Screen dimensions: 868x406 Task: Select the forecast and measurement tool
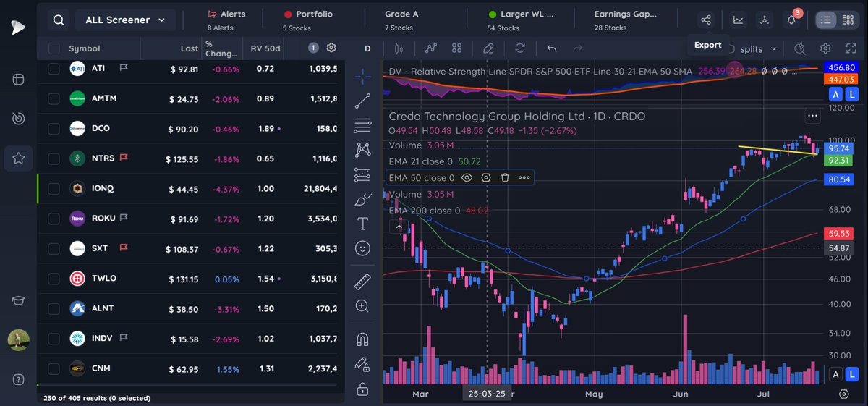[363, 174]
